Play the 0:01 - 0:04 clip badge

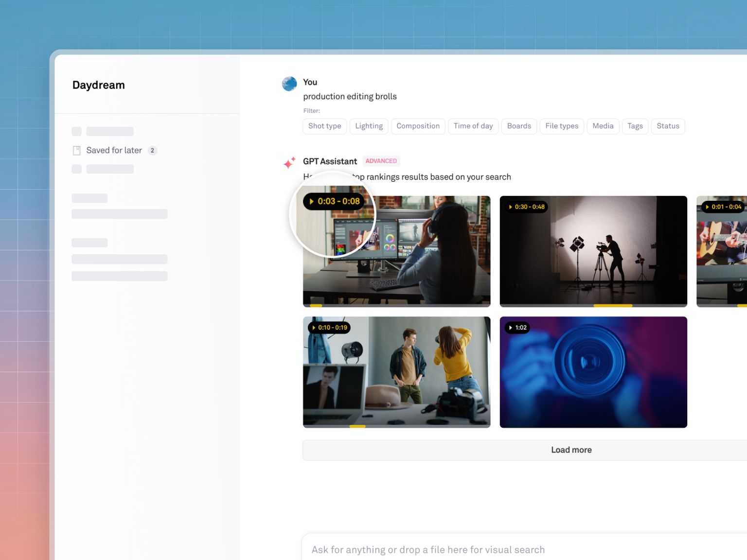pyautogui.click(x=723, y=207)
